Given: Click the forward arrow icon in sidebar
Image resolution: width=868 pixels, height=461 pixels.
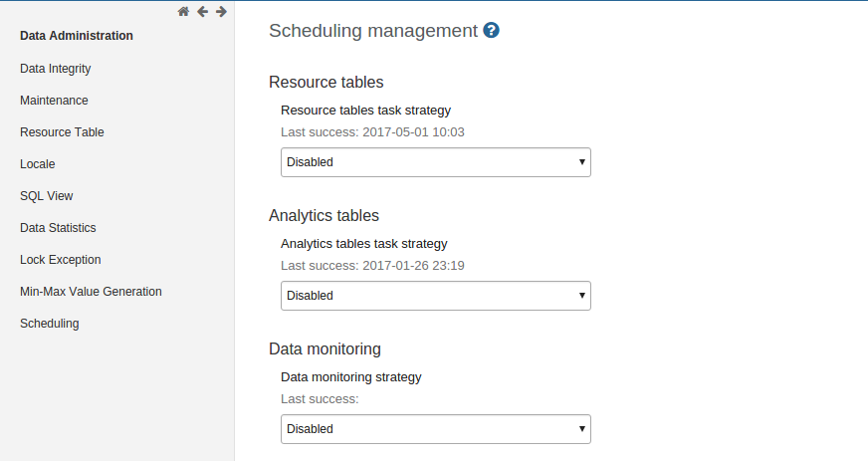Looking at the screenshot, I should pos(221,12).
